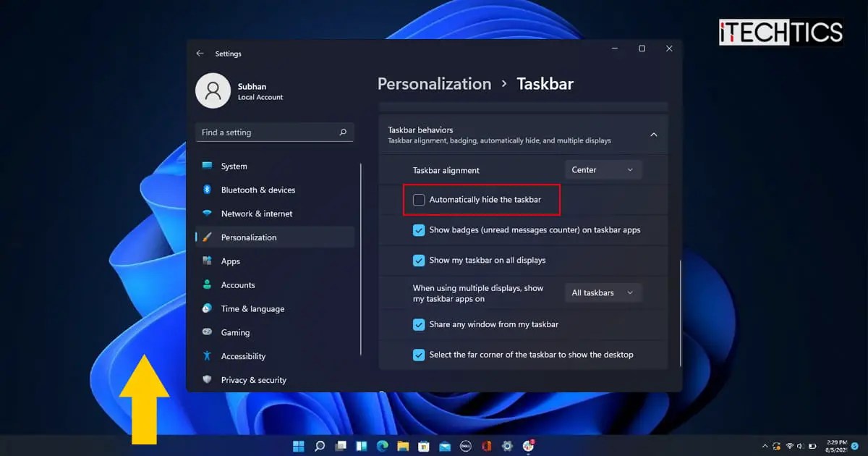
Task: Click the search magnifier in Find a setting
Action: (343, 132)
